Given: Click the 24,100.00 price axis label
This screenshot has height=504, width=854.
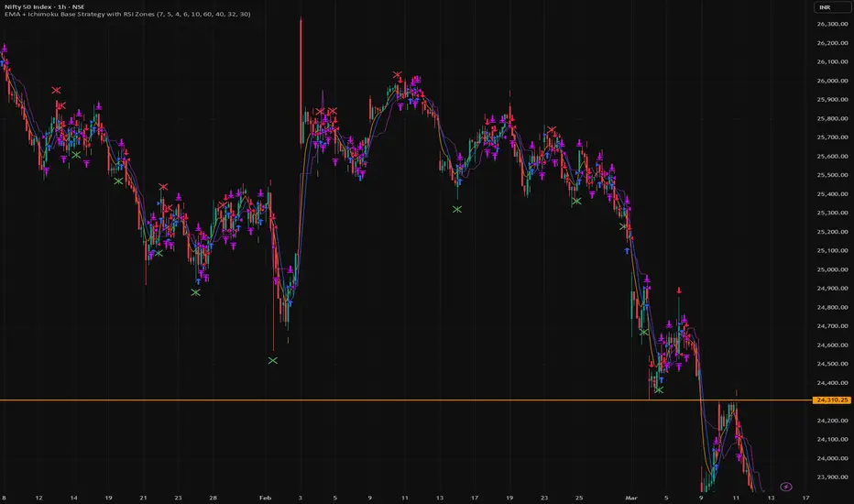Looking at the screenshot, I should click(x=832, y=439).
